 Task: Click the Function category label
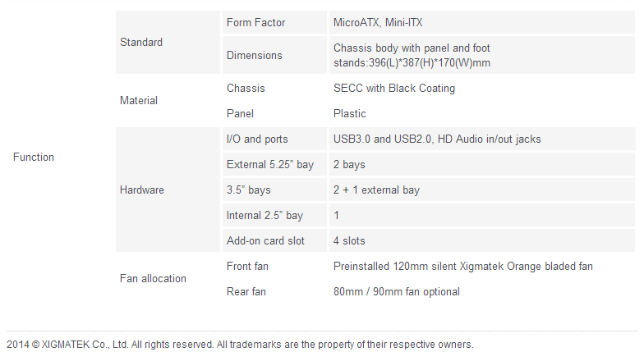coord(34,157)
